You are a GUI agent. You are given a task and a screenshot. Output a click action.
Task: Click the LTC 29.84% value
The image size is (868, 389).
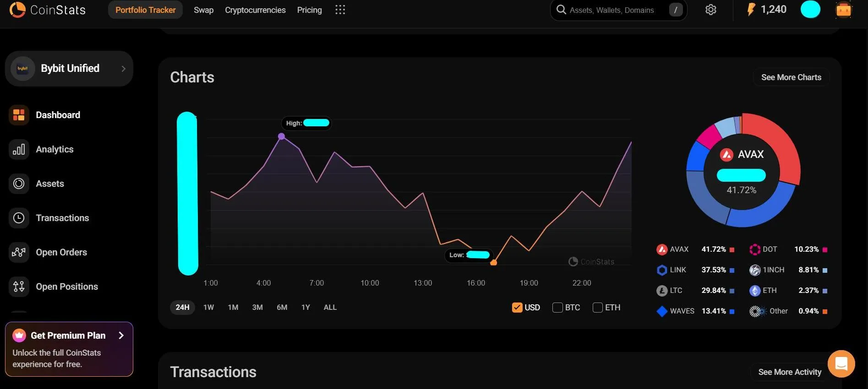[714, 291]
